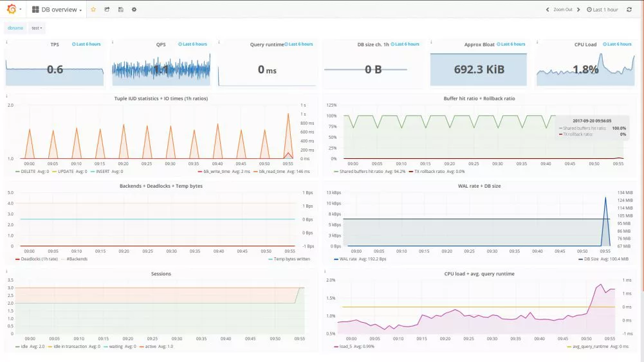Show info icon on Tuple IUD statistics panel
The width and height of the screenshot is (644, 362).
click(6, 96)
